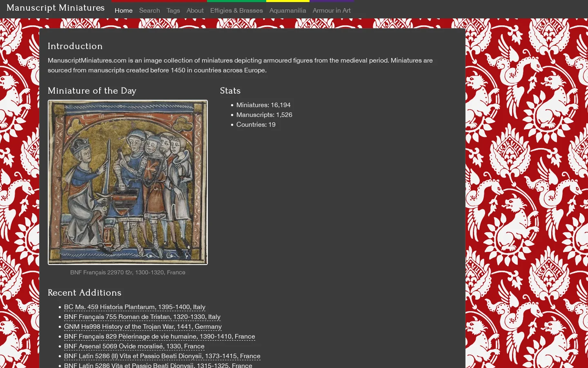Image resolution: width=588 pixels, height=368 pixels.
Task: Visit the Aquamanilia site link
Action: [x=288, y=10]
